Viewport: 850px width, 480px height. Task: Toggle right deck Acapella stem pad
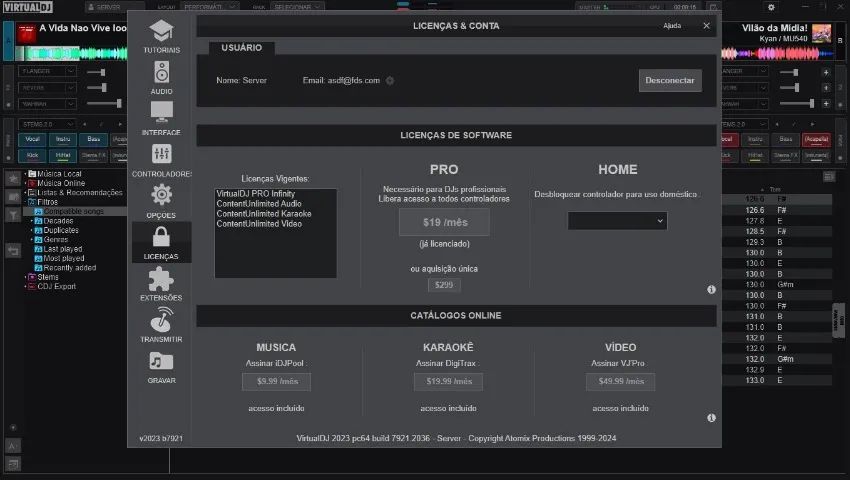click(x=816, y=139)
